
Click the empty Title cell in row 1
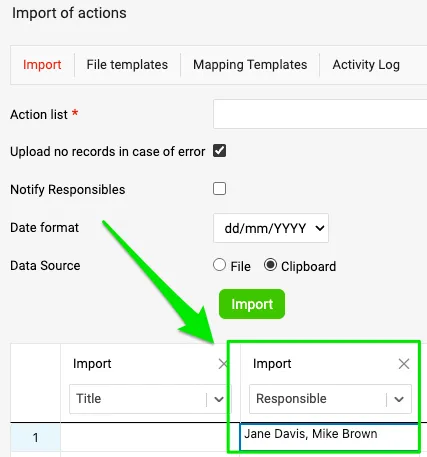pyautogui.click(x=150, y=437)
